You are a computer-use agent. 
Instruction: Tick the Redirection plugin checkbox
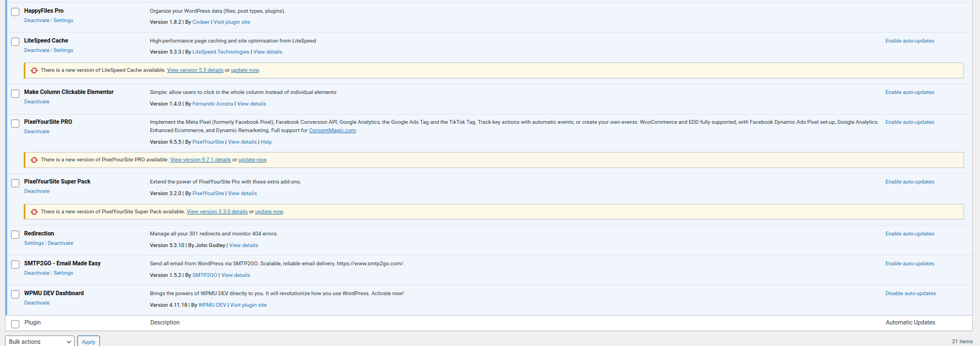[15, 234]
